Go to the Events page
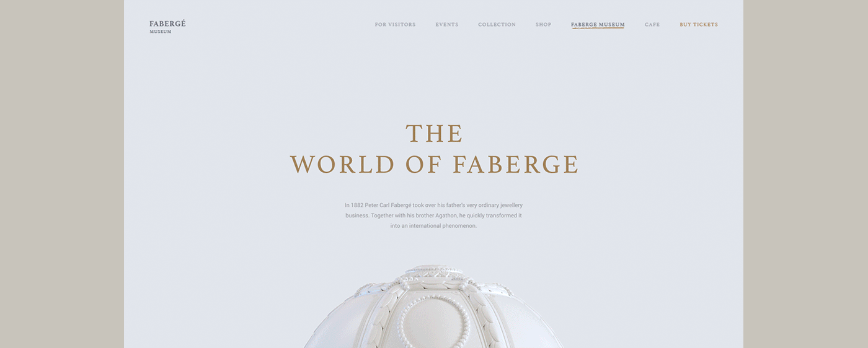This screenshot has width=868, height=348. 446,25
